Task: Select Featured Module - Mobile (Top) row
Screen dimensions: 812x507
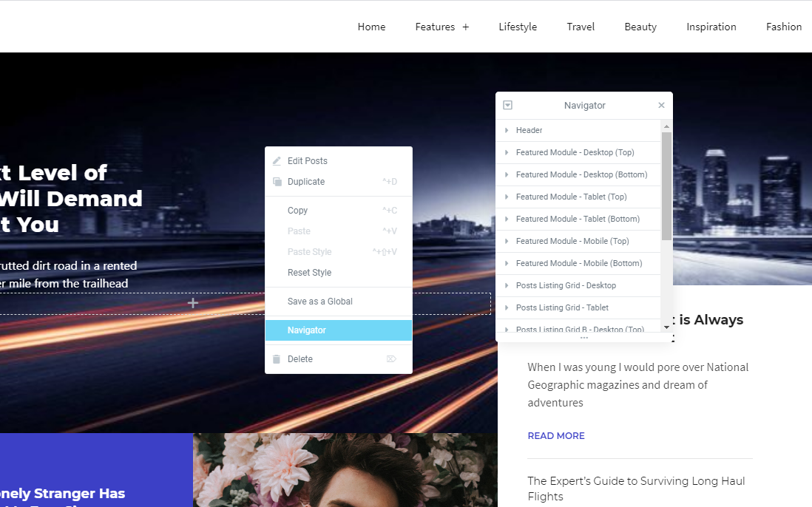Action: pyautogui.click(x=578, y=241)
